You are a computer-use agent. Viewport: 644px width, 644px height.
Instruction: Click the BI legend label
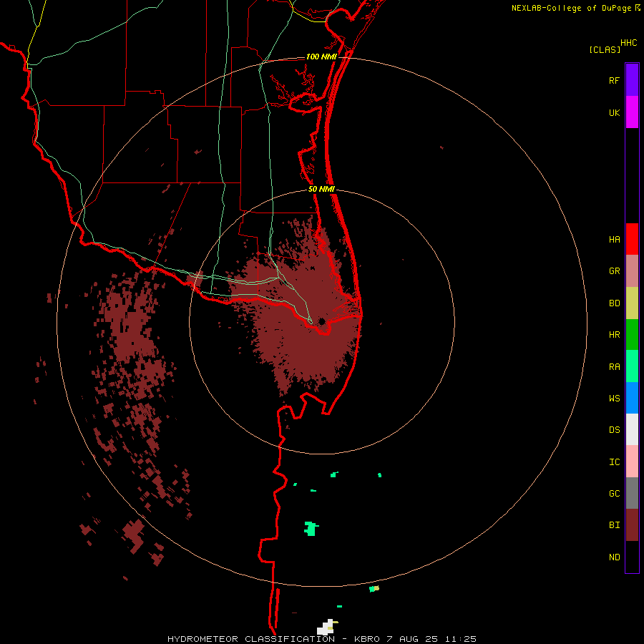point(614,525)
